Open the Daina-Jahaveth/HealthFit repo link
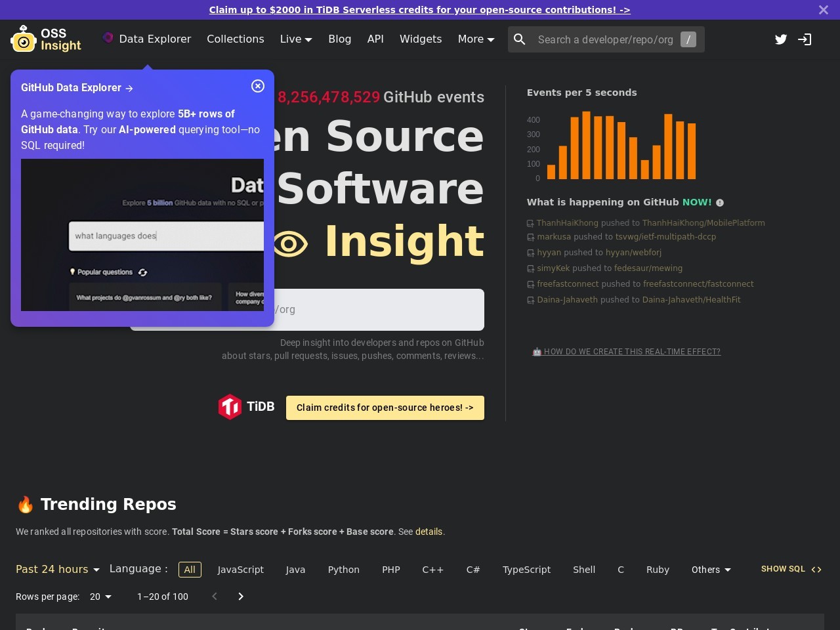840x630 pixels. click(691, 300)
